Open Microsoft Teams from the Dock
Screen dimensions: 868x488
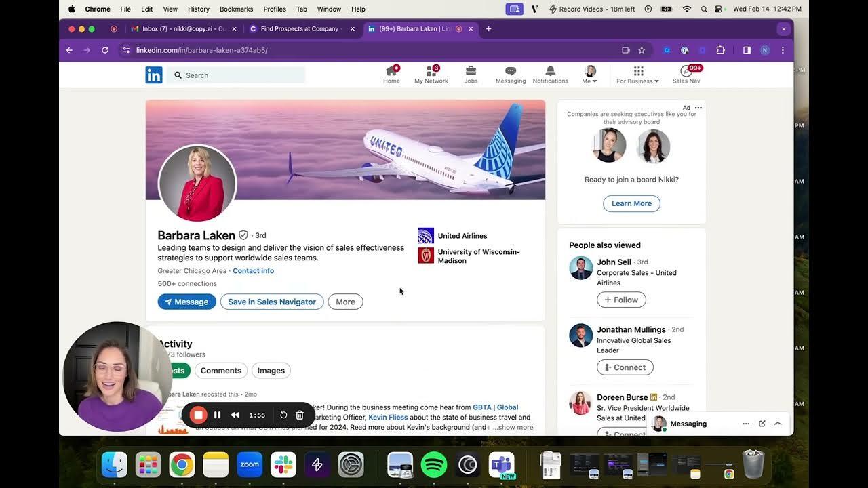click(x=501, y=465)
